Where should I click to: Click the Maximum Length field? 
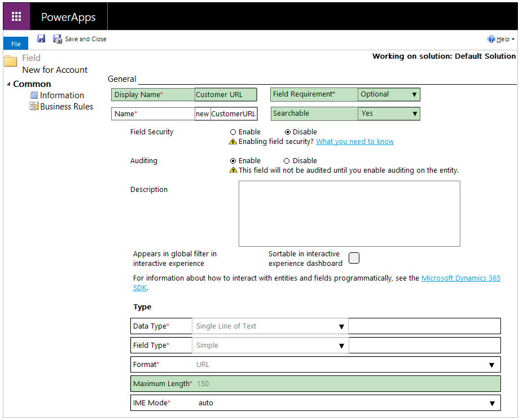tap(315, 384)
